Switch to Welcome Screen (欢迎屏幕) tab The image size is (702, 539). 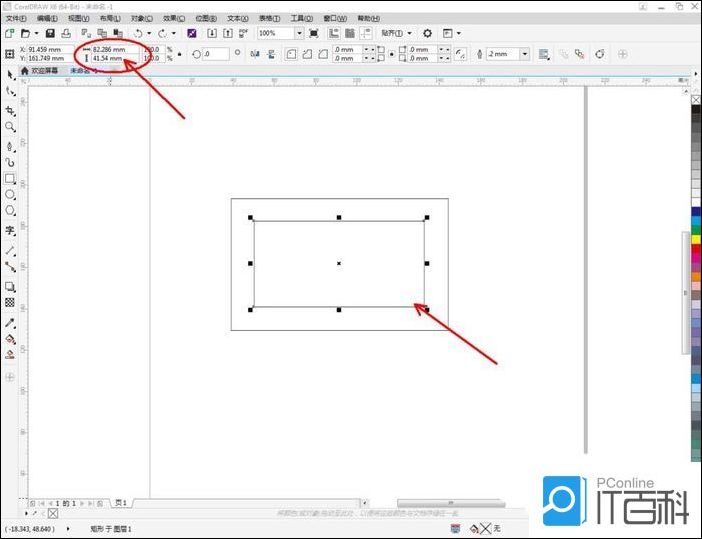40,71
